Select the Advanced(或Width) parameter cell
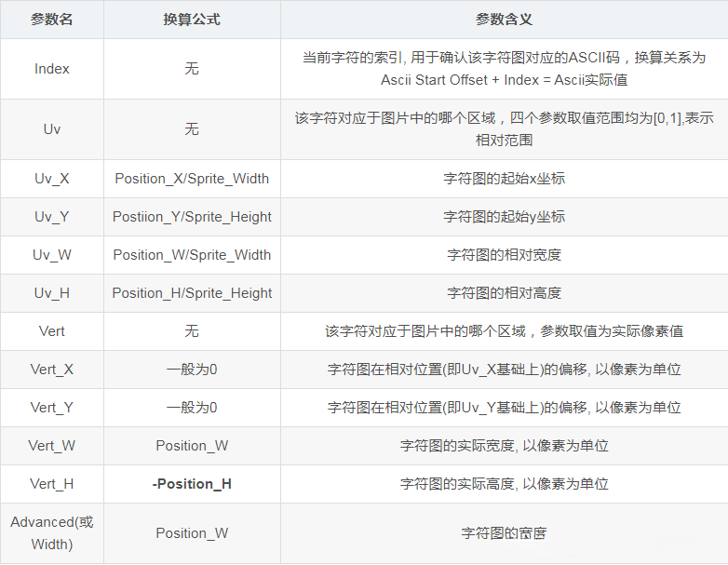 pos(51,533)
